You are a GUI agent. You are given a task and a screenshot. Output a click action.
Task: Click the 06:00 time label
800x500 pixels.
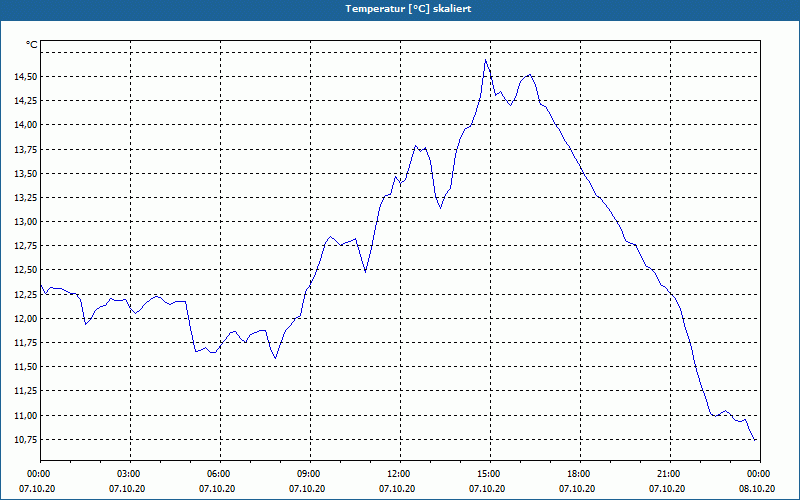coord(220,474)
